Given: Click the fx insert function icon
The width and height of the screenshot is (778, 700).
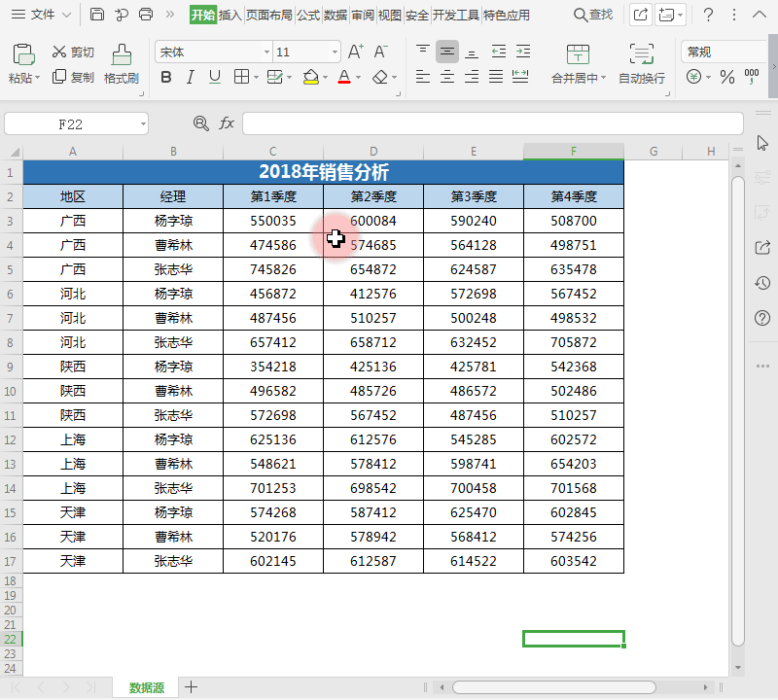Looking at the screenshot, I should [x=227, y=122].
